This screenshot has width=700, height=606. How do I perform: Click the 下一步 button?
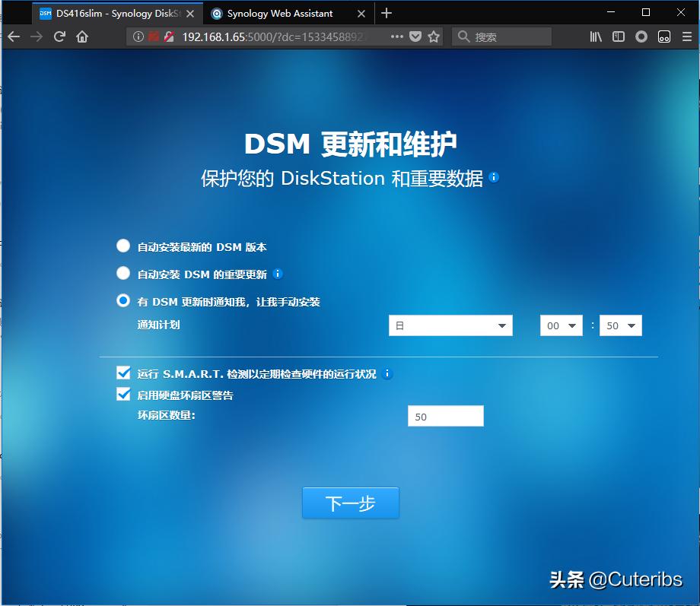click(x=350, y=503)
